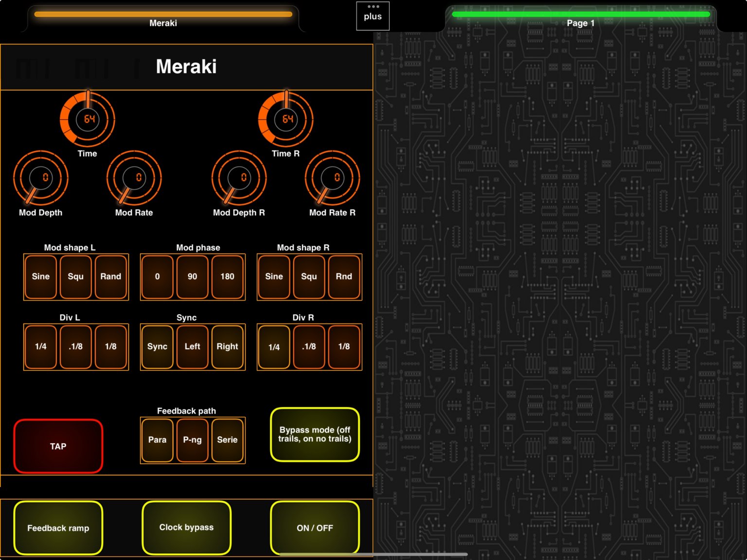
Task: Click the Mod Depth R knob
Action: (x=239, y=178)
